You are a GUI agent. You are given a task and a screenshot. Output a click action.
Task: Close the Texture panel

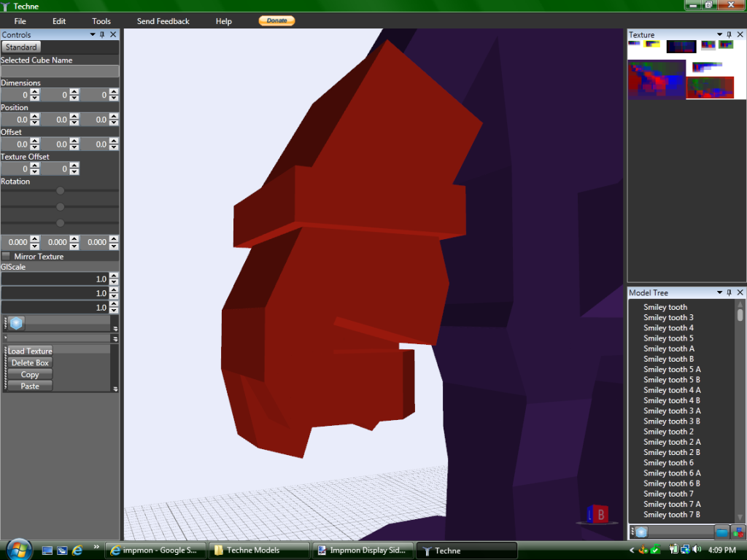tap(740, 35)
